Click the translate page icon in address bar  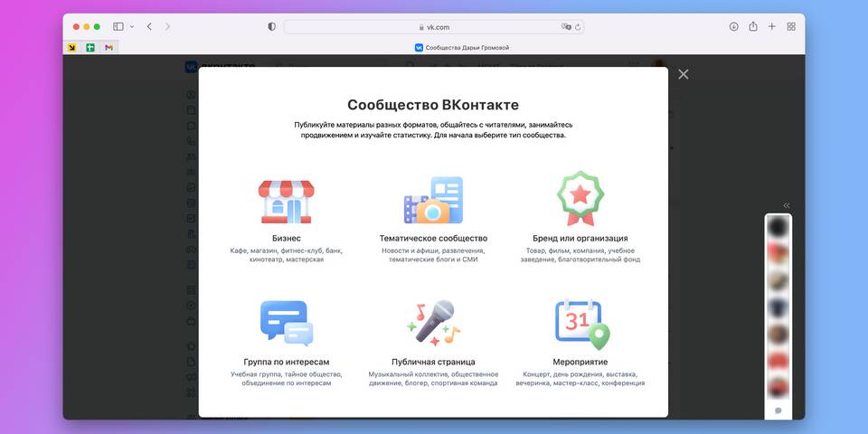[x=566, y=26]
